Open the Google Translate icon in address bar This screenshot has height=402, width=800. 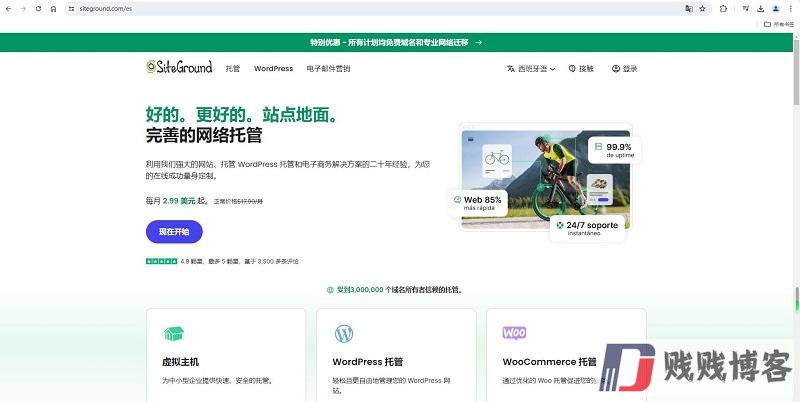pos(689,9)
